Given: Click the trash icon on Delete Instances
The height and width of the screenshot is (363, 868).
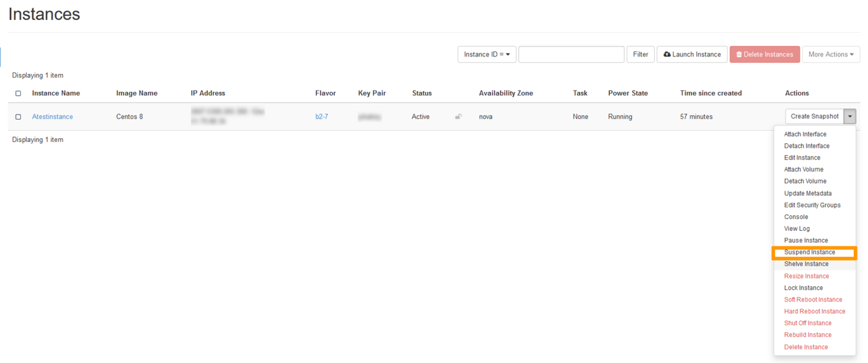Looking at the screenshot, I should [738, 54].
